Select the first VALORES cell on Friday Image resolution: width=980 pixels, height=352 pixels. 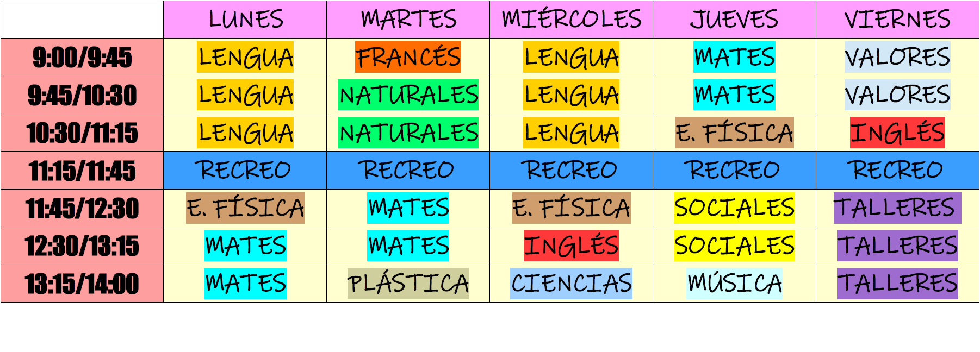[897, 57]
